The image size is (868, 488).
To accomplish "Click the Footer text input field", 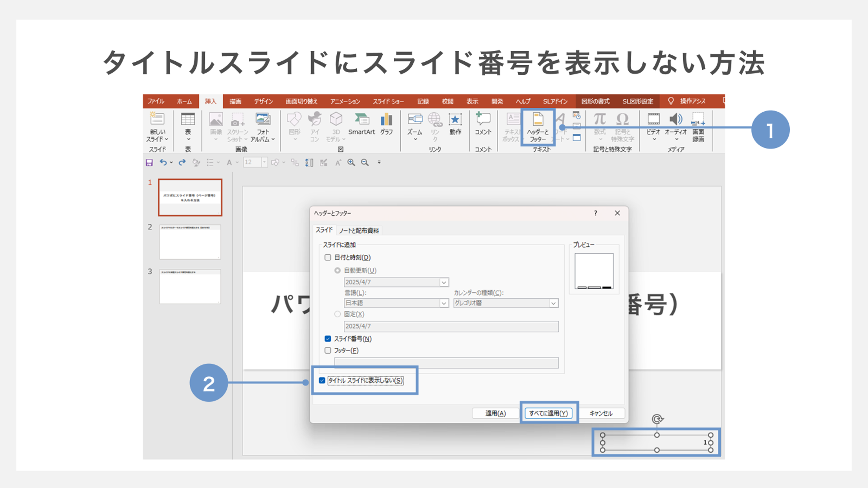I will (x=446, y=363).
